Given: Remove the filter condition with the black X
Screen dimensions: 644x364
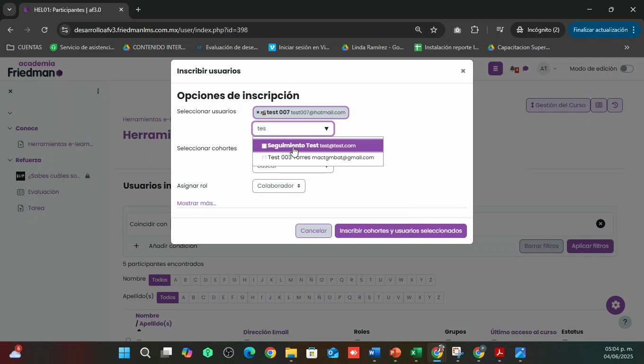Looking at the screenshot, I should click(x=600, y=224).
